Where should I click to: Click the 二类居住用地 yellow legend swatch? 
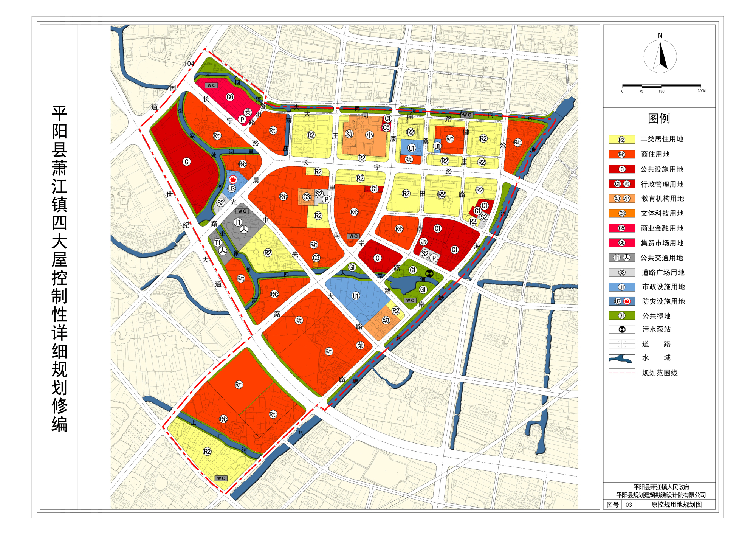tap(622, 140)
